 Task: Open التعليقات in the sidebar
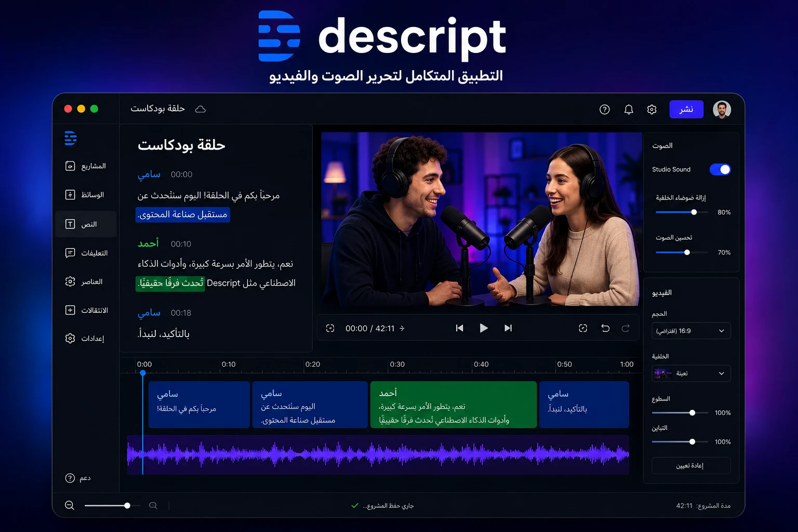point(86,253)
